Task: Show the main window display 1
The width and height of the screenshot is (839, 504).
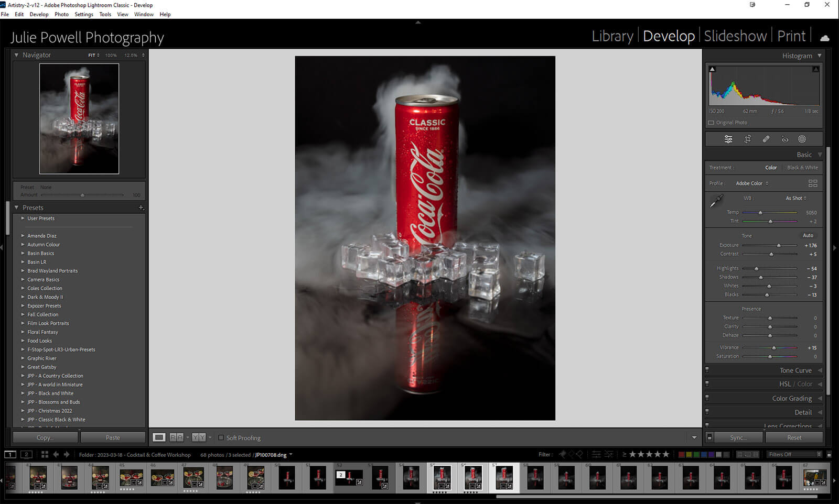Action: [10, 455]
